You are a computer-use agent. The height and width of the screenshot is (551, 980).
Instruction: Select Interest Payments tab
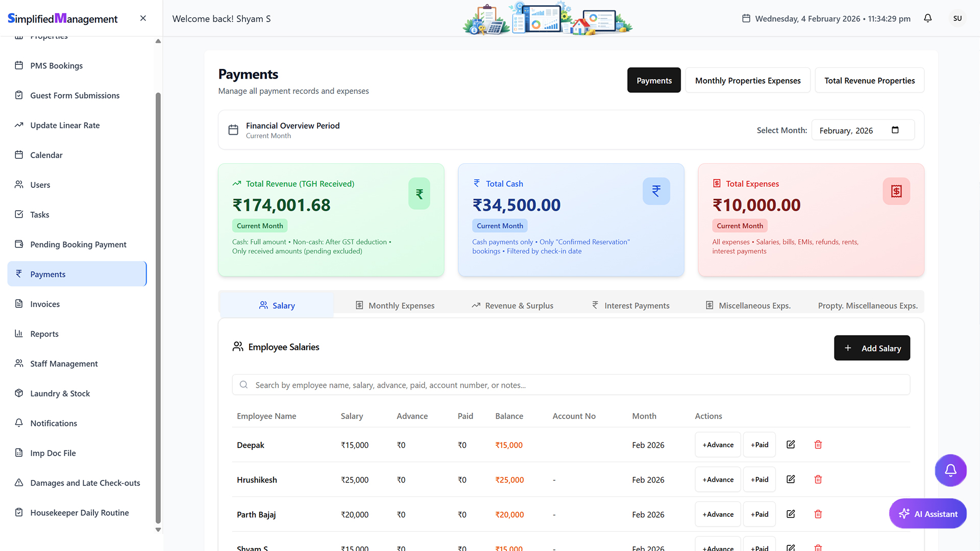[630, 306]
